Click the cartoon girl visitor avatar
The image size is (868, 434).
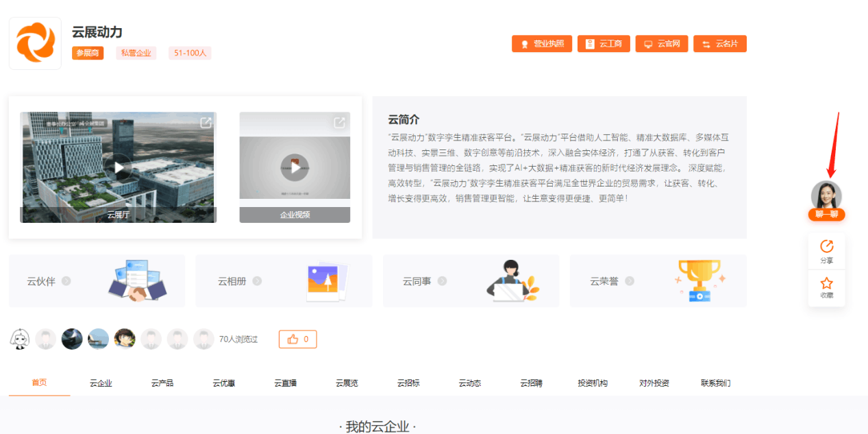coord(20,339)
